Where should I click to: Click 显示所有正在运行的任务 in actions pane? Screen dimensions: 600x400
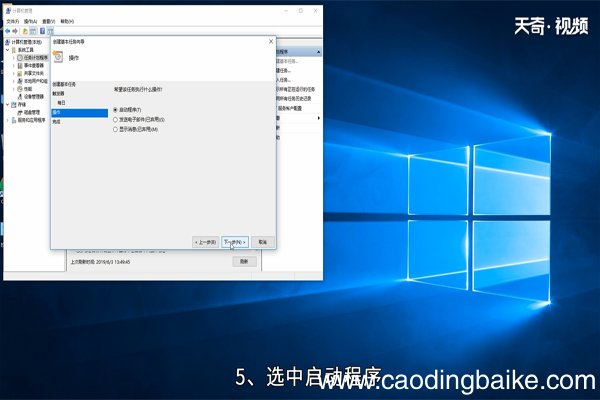296,89
